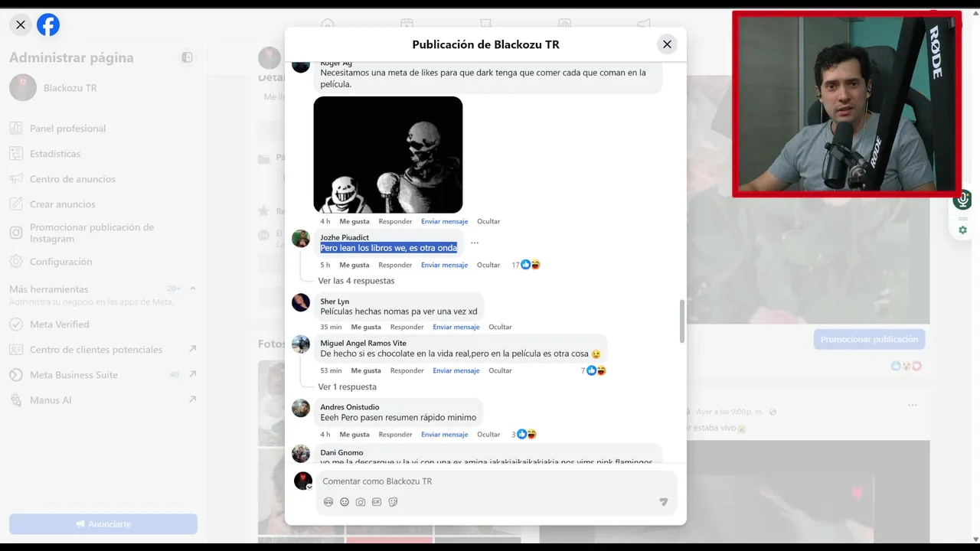This screenshot has height=551, width=980.
Task: View 3 reactions on Andres Onistudio's comment
Action: coord(524,435)
